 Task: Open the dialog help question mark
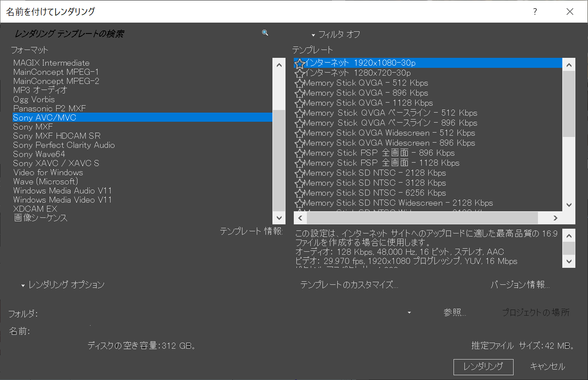pos(535,12)
